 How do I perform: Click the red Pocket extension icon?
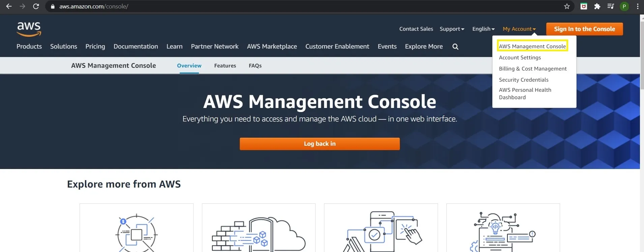(584, 6)
